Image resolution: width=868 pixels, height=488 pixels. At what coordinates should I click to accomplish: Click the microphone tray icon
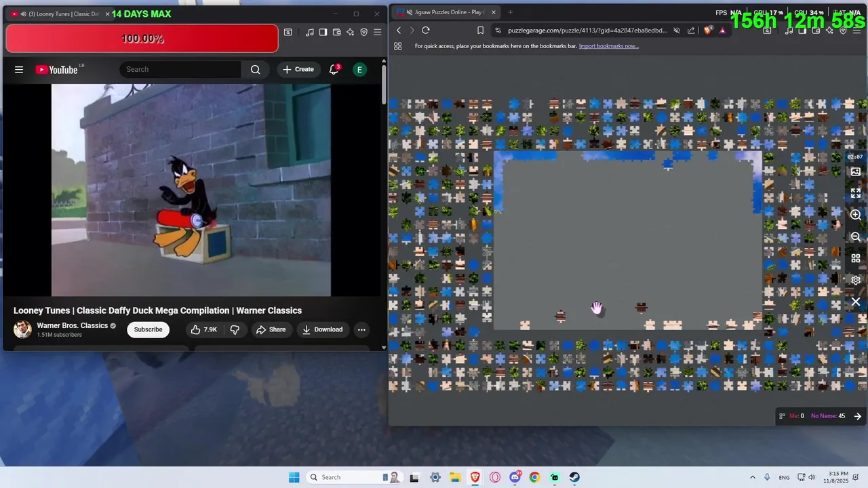[x=767, y=477]
